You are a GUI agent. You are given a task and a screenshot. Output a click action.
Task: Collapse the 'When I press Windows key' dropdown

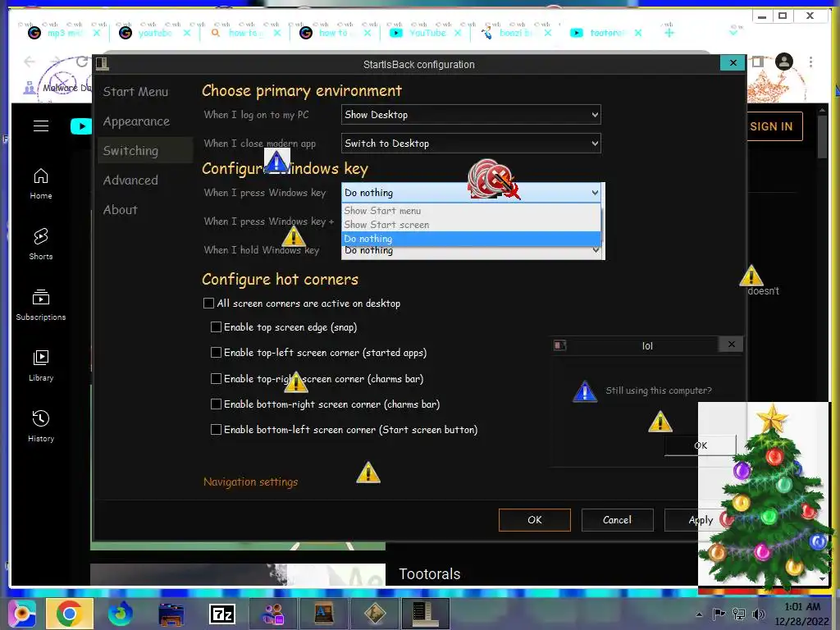(471, 193)
